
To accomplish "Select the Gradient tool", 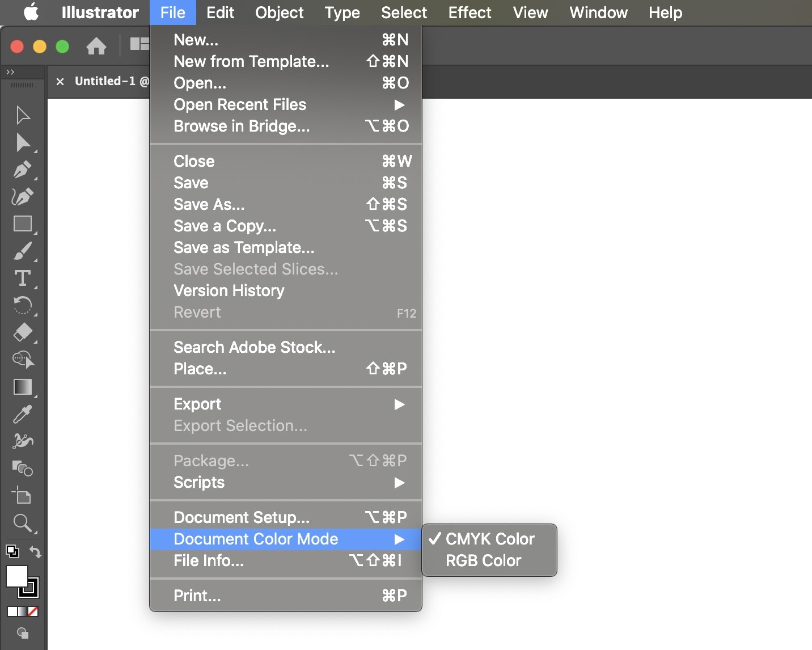I will (23, 387).
